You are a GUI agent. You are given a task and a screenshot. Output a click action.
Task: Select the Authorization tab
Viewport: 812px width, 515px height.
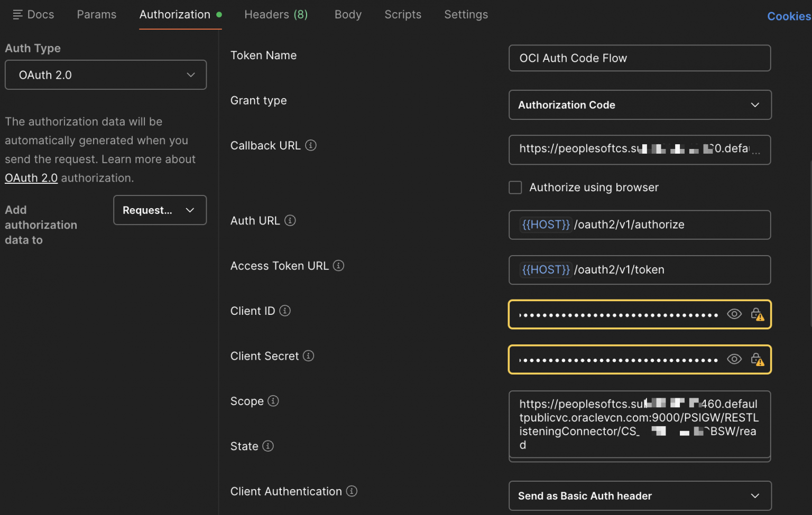point(180,15)
